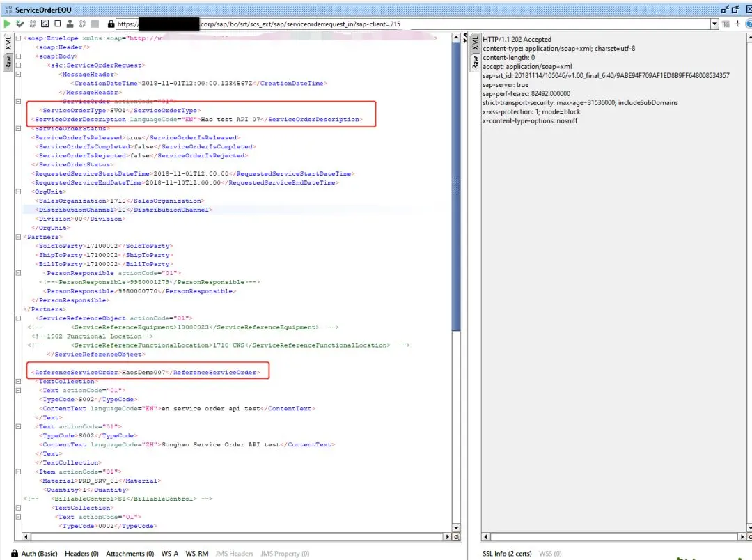Screen dimensions: 752x560
Task: Click the padlock icon left of the endpoint URL
Action: click(x=111, y=24)
